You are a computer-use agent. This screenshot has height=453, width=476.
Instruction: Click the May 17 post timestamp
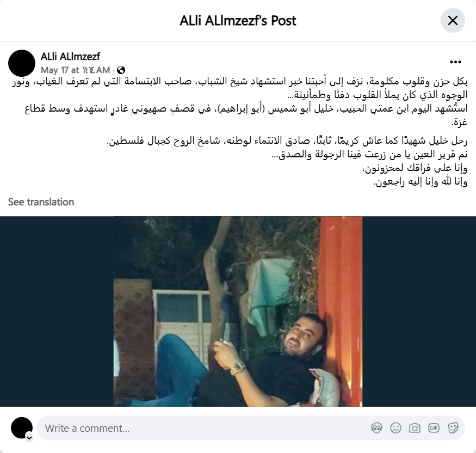(75, 70)
